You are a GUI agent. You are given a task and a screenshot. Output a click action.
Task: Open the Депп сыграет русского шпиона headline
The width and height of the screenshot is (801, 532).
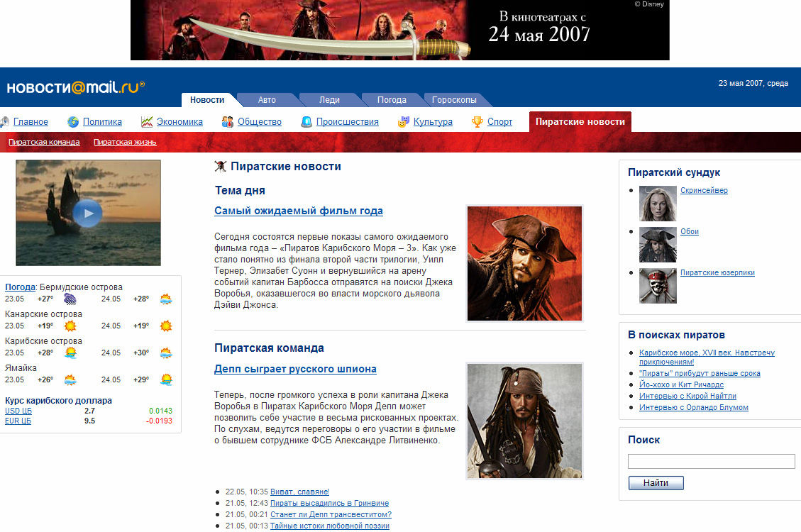pos(295,369)
